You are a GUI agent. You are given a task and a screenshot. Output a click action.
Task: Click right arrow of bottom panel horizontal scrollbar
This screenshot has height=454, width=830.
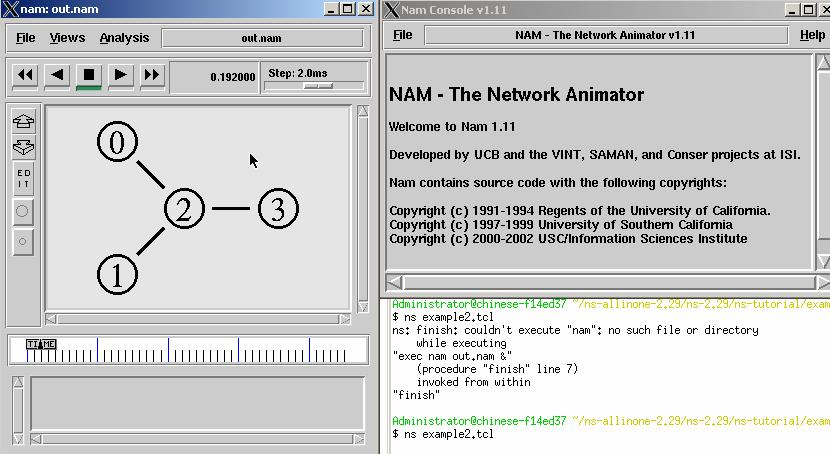point(359,439)
